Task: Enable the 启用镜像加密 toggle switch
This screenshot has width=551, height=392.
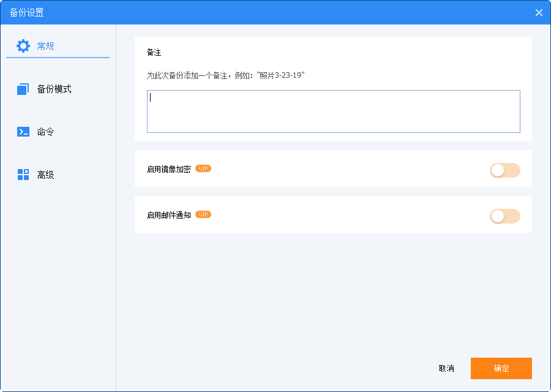Action: pyautogui.click(x=504, y=170)
